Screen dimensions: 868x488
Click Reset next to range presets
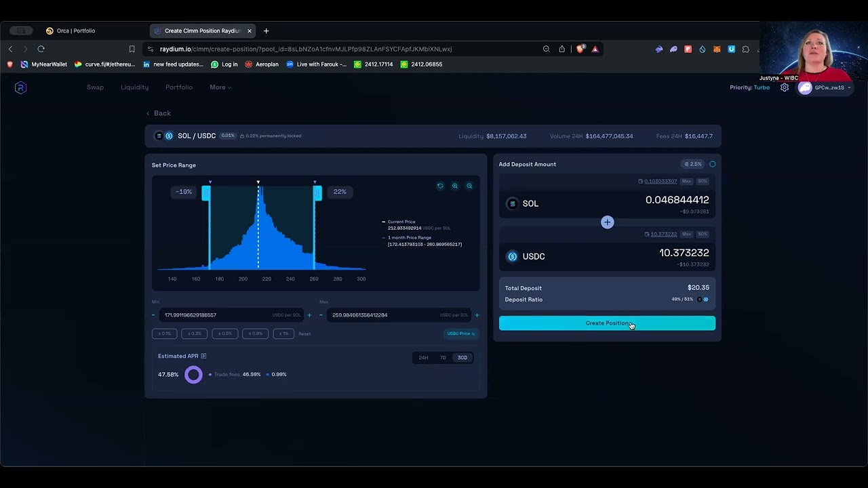point(304,333)
